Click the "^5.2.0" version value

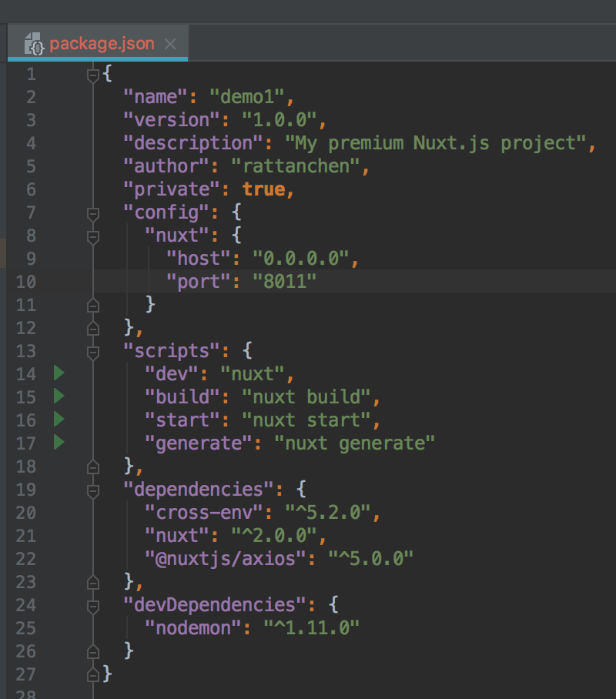[x=328, y=513]
